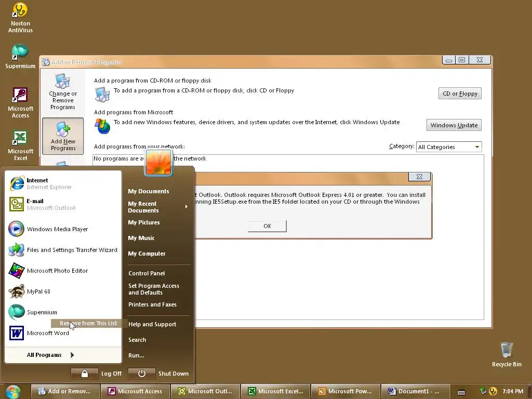
Task: Switch to Add or Remove Programs taskbar button
Action: point(65,391)
